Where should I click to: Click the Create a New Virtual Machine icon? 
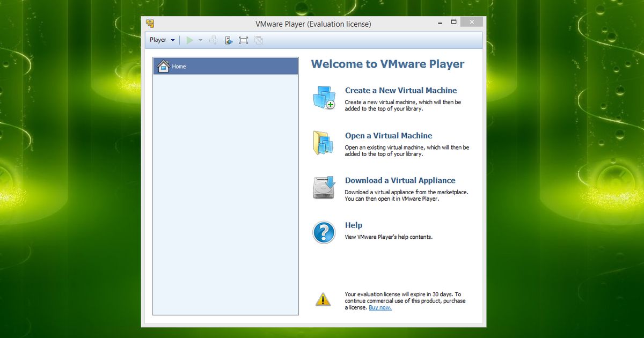tap(324, 98)
